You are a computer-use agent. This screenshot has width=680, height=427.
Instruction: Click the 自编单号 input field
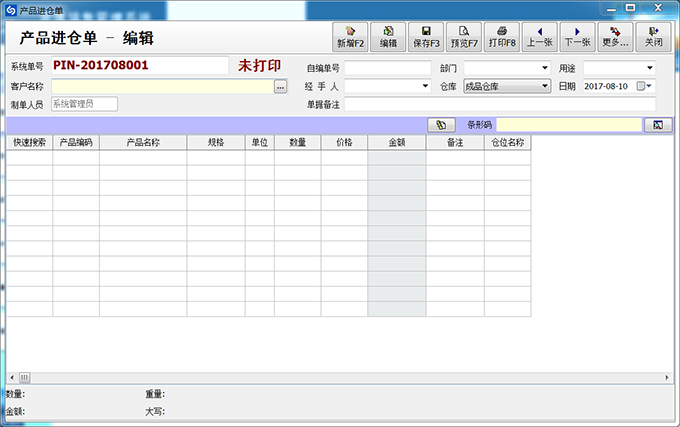[x=388, y=68]
